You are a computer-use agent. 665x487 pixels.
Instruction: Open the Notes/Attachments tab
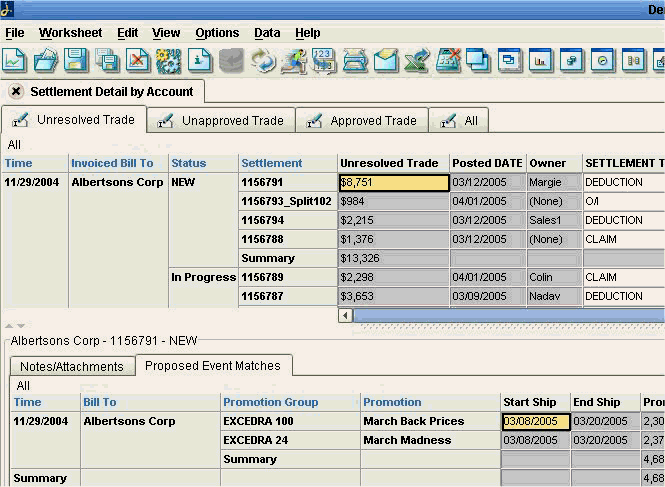tap(72, 366)
